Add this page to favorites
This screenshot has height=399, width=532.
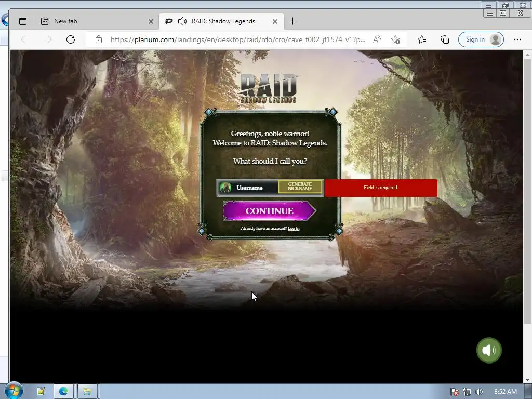(x=395, y=39)
